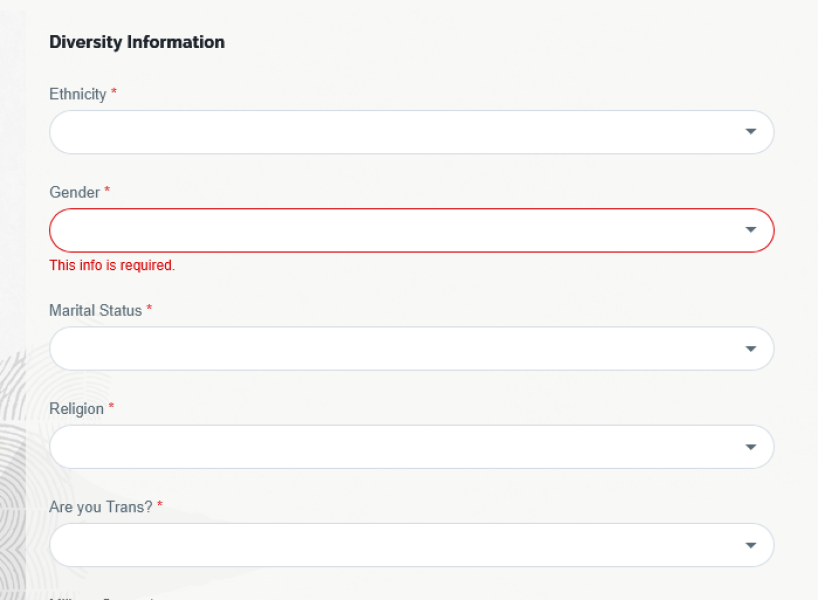
Task: Click the Ethnicity field label
Action: 78,94
